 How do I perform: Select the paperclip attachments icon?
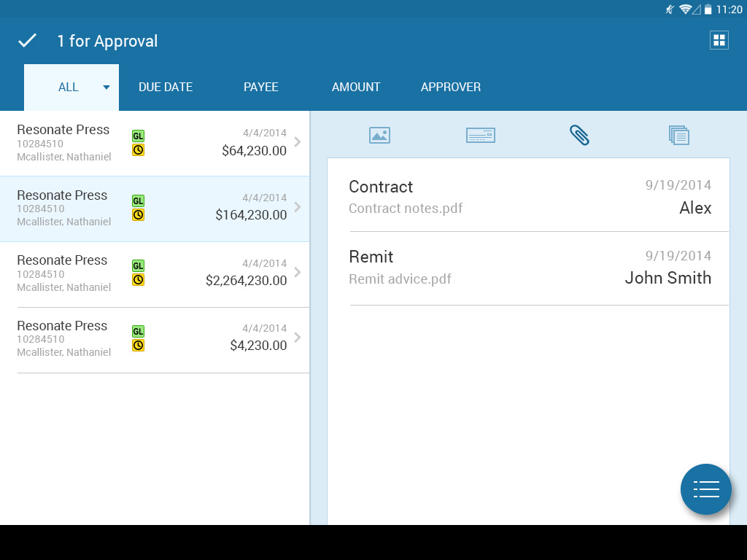579,135
